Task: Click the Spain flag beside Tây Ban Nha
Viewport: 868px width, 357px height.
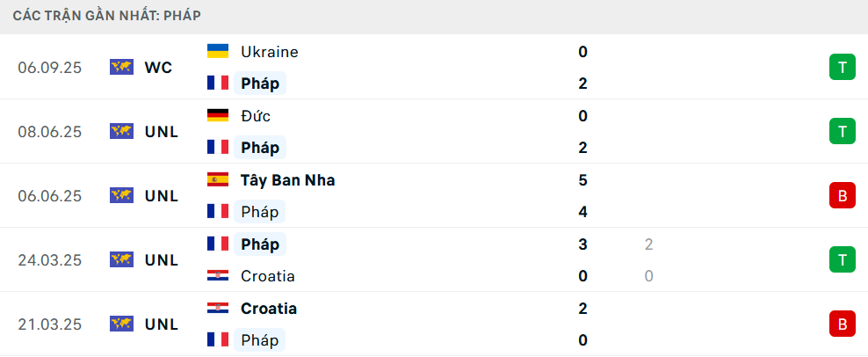Action: click(x=218, y=179)
